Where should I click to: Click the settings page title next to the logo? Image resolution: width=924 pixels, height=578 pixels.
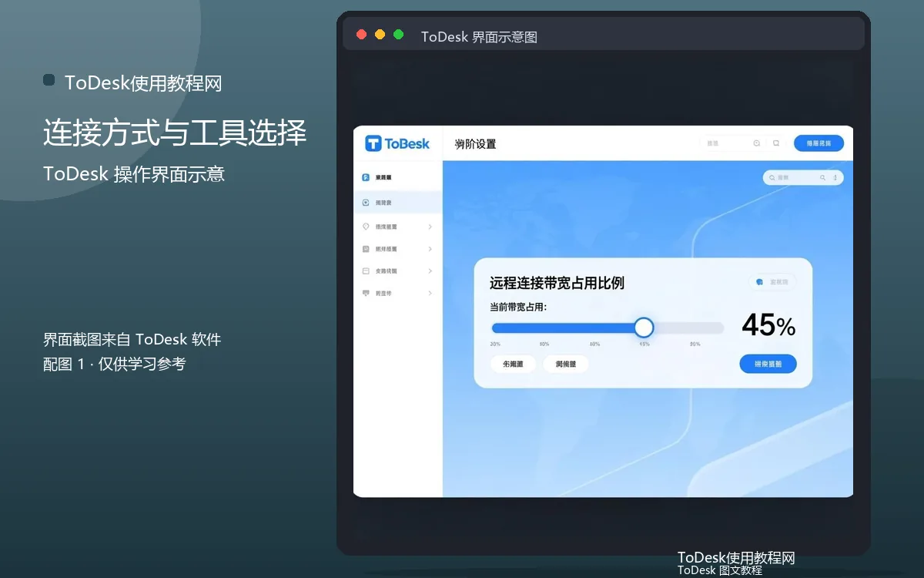click(x=476, y=144)
